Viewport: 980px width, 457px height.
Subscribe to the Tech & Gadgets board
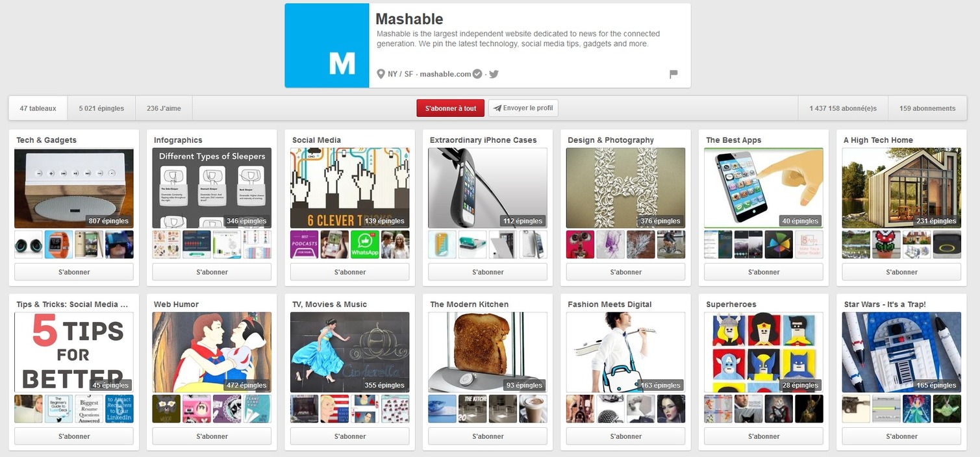pos(74,272)
